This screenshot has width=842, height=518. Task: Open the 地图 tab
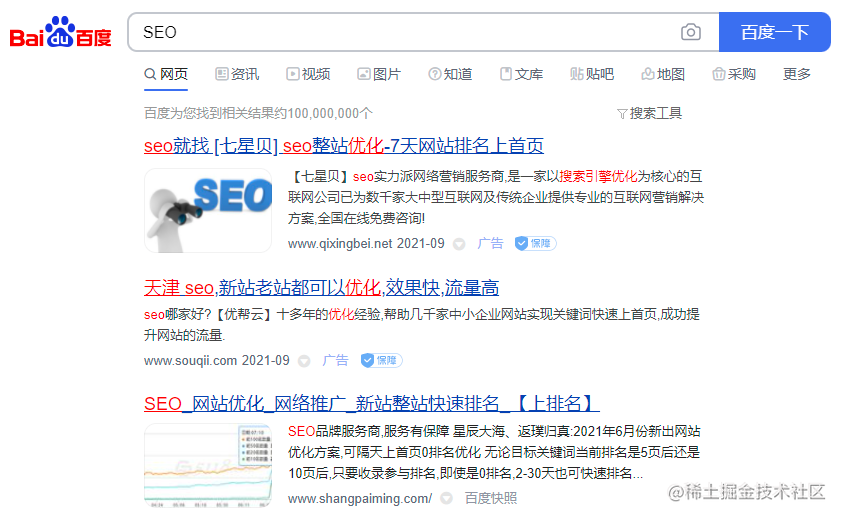[x=663, y=74]
